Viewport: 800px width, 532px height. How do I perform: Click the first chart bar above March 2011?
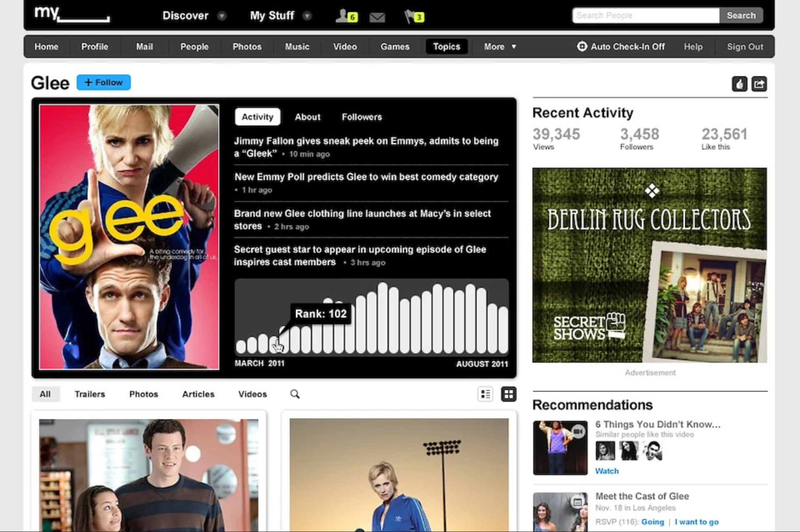tap(241, 346)
